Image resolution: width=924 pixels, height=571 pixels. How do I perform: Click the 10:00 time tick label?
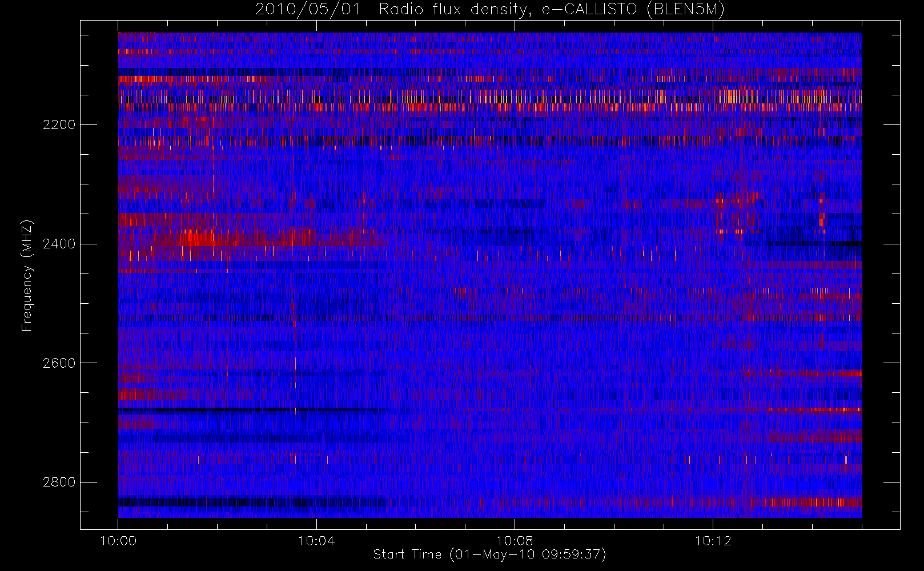click(118, 541)
